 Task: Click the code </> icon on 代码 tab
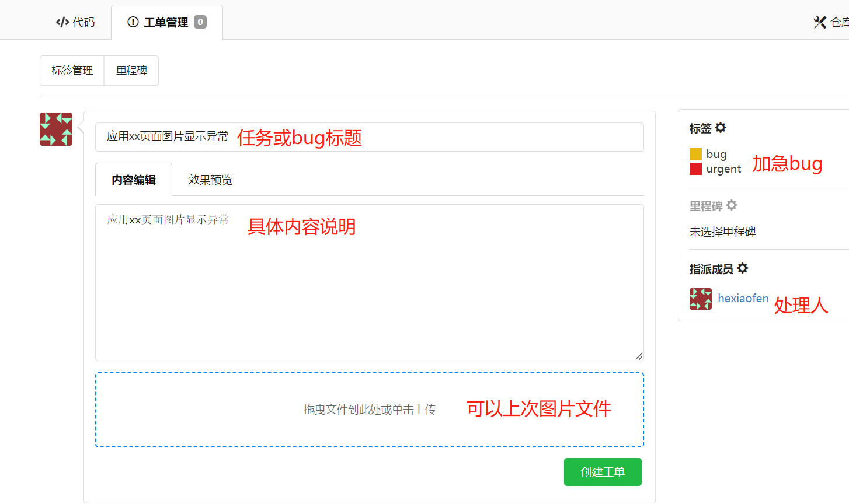click(x=62, y=22)
